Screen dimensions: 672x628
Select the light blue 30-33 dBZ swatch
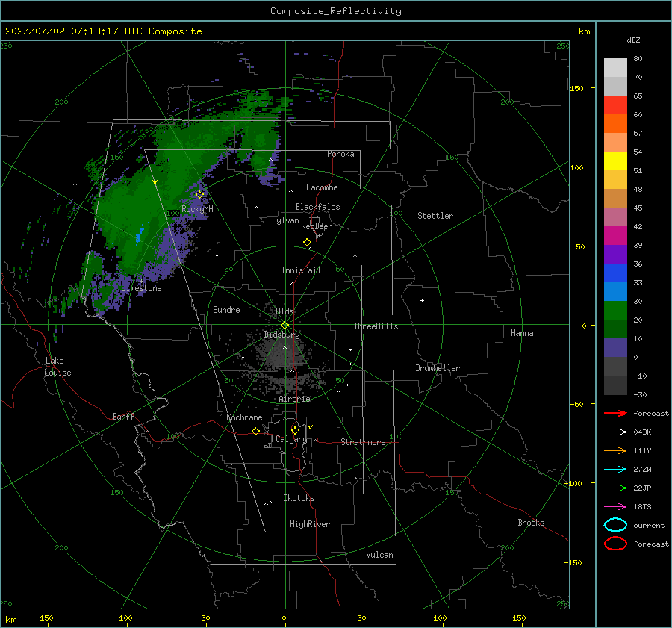click(x=615, y=291)
